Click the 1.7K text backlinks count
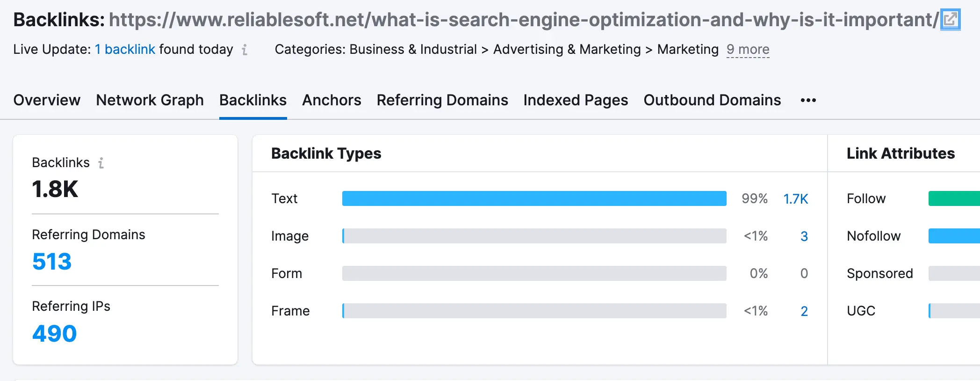The width and height of the screenshot is (980, 381). (x=795, y=199)
